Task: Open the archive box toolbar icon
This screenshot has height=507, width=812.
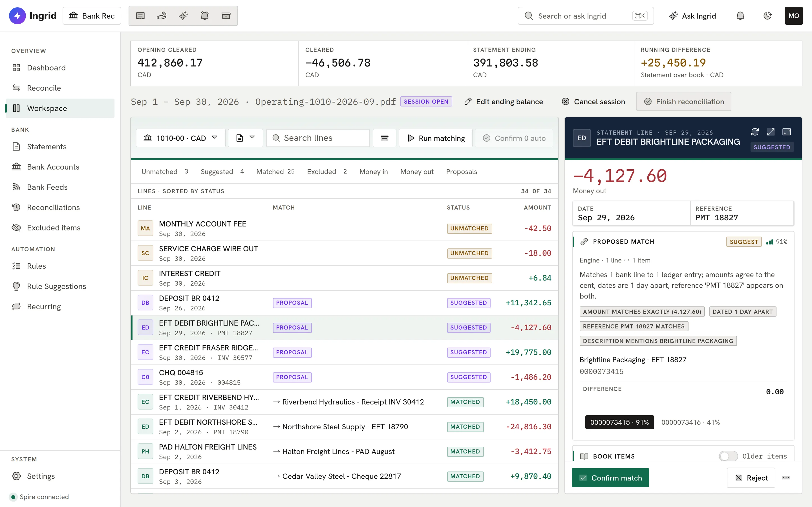Action: pos(226,16)
